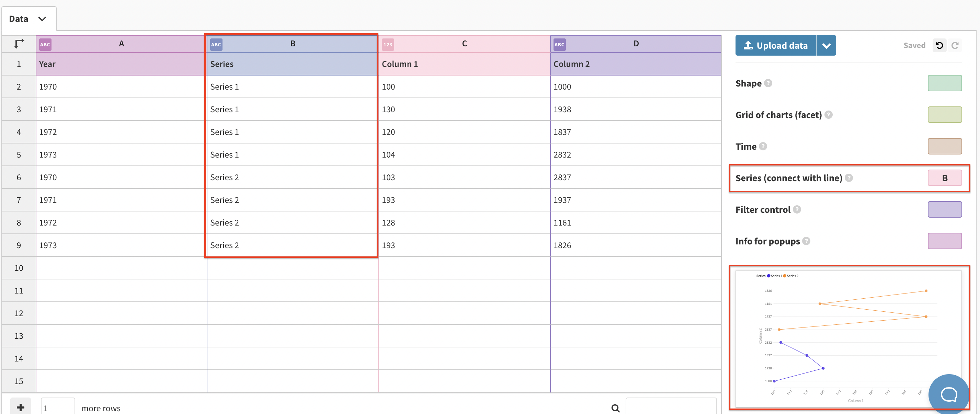
Task: Open the help tooltip for Shape
Action: [x=768, y=84]
